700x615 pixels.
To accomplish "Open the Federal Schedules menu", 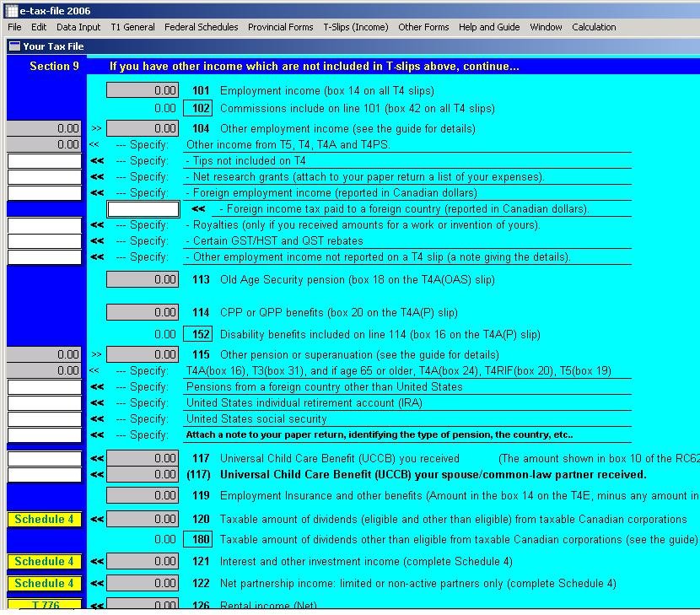I will click(x=201, y=27).
